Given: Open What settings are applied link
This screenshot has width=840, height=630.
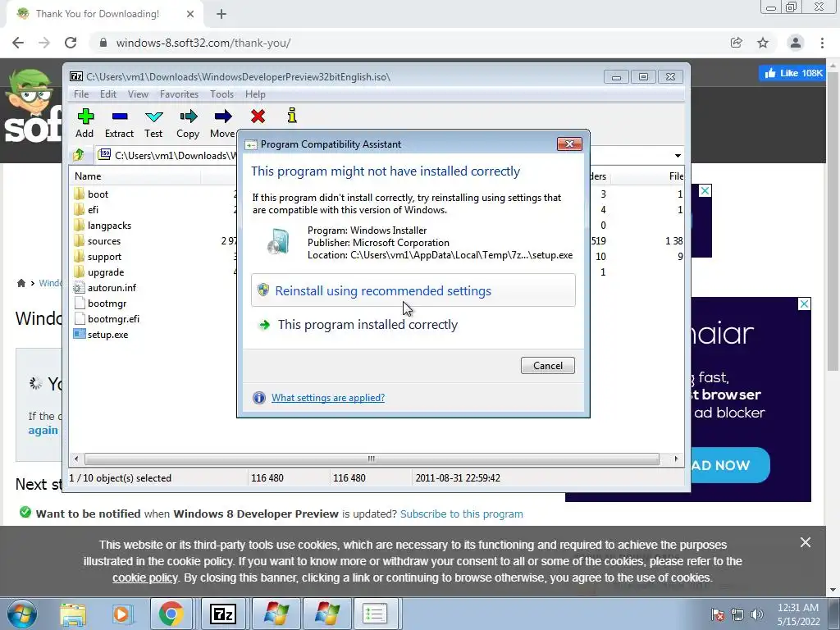Looking at the screenshot, I should point(328,398).
